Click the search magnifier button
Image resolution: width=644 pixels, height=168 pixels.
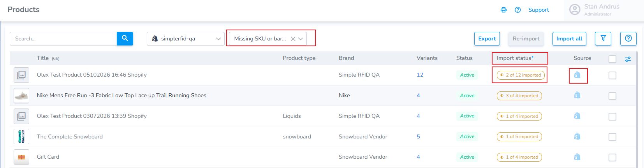pos(125,38)
